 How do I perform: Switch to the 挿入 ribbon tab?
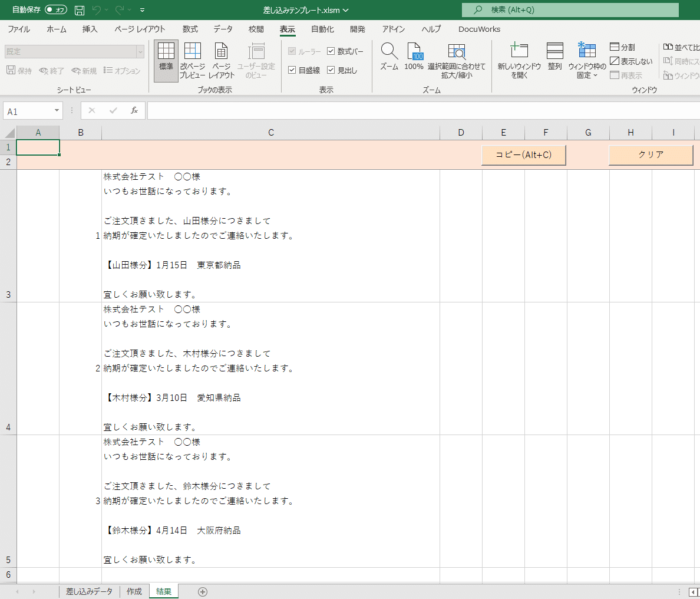coord(90,29)
